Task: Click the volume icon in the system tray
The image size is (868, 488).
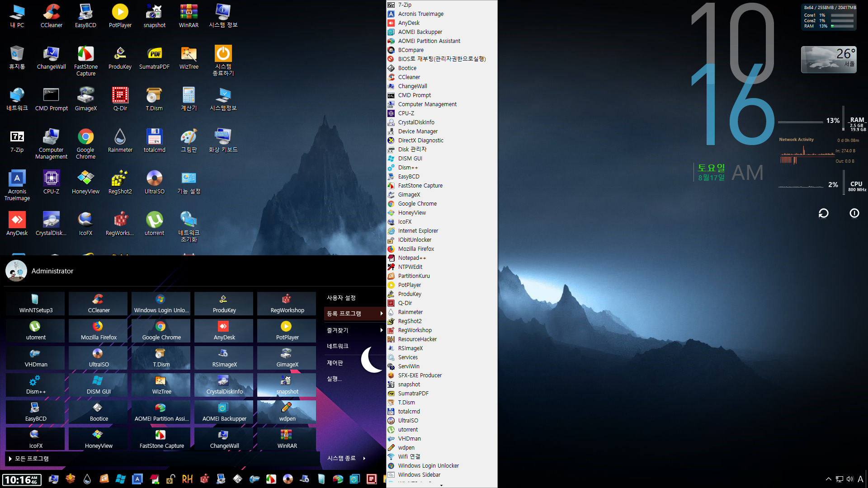Action: tap(850, 479)
